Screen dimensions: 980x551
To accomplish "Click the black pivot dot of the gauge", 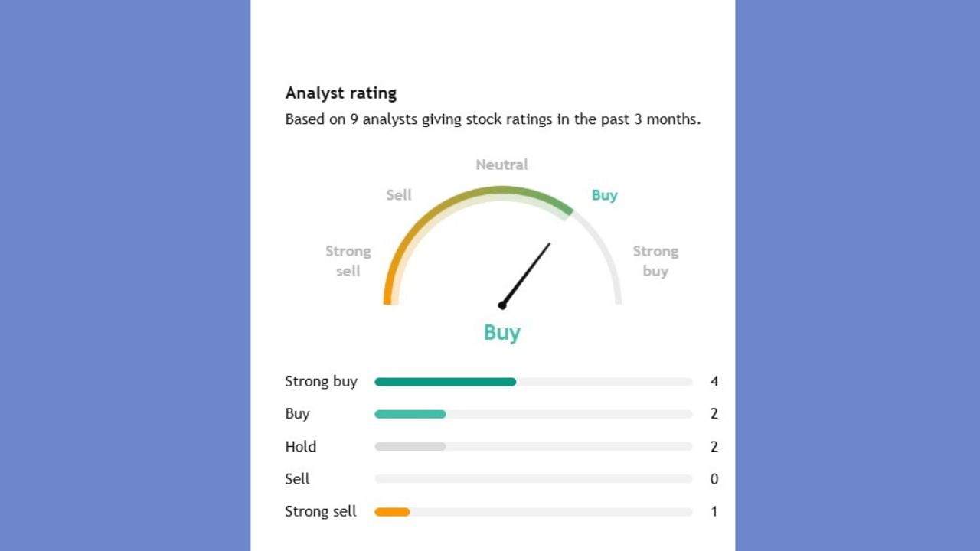I will coord(502,305).
